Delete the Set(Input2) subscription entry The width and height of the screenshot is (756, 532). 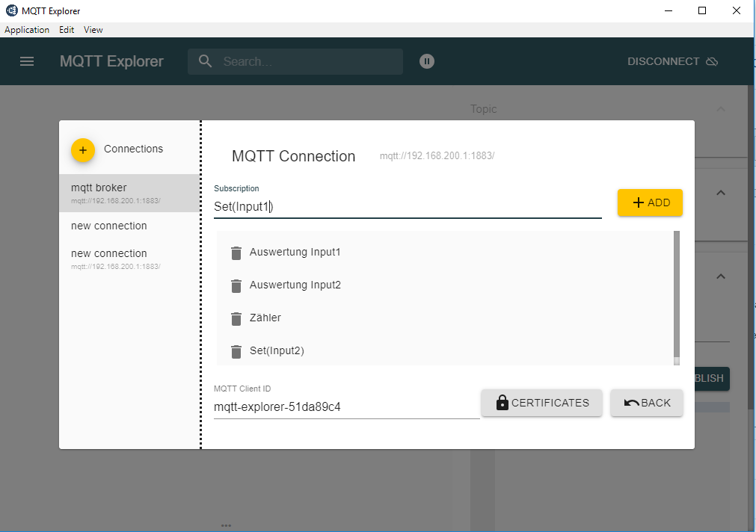236,351
